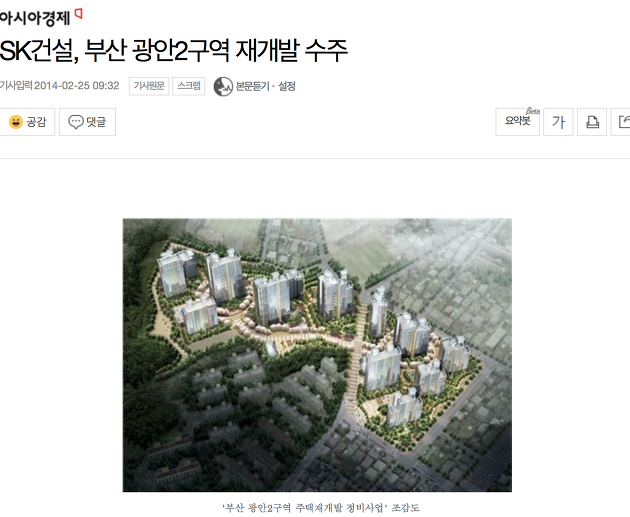Click the 본문듣기 speaker face icon
630x517 pixels.
coord(223,86)
